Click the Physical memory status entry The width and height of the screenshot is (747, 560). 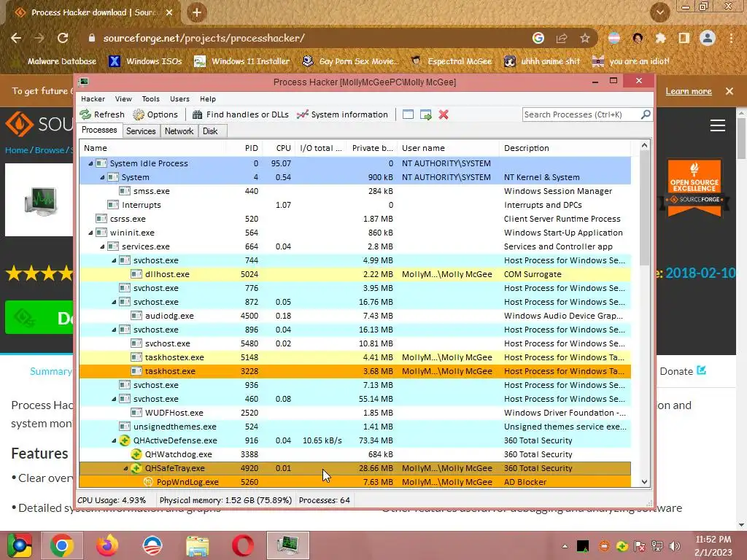[x=225, y=500]
